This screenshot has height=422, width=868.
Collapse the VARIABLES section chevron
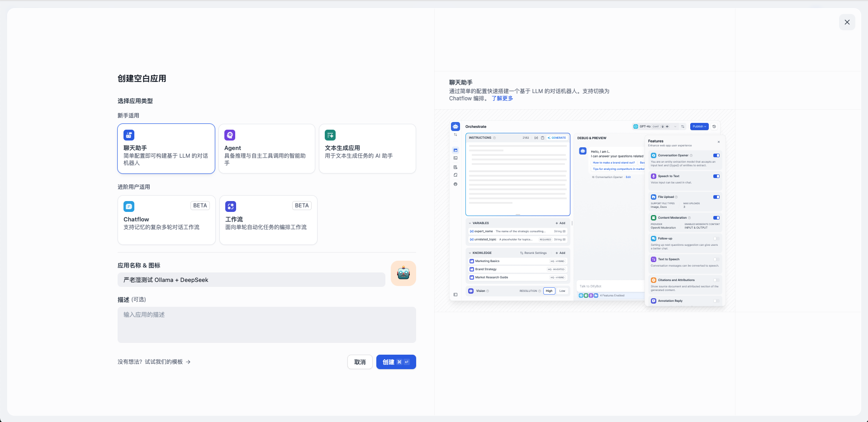(x=470, y=223)
